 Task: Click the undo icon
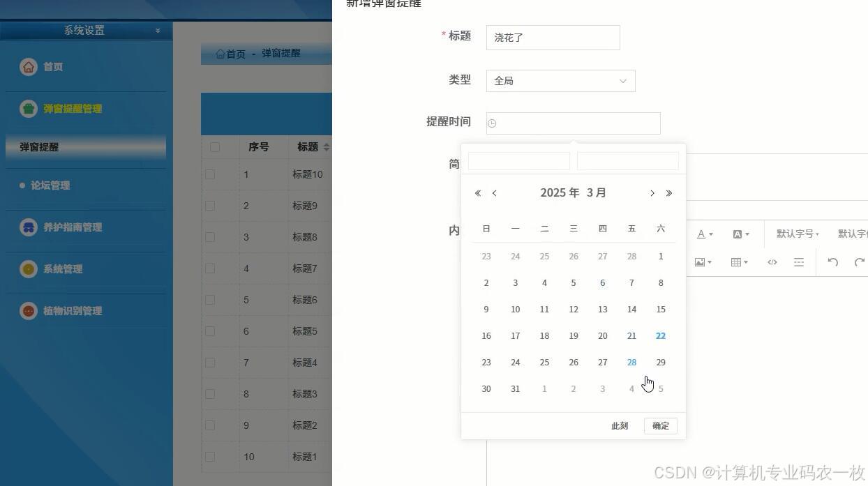(x=832, y=262)
